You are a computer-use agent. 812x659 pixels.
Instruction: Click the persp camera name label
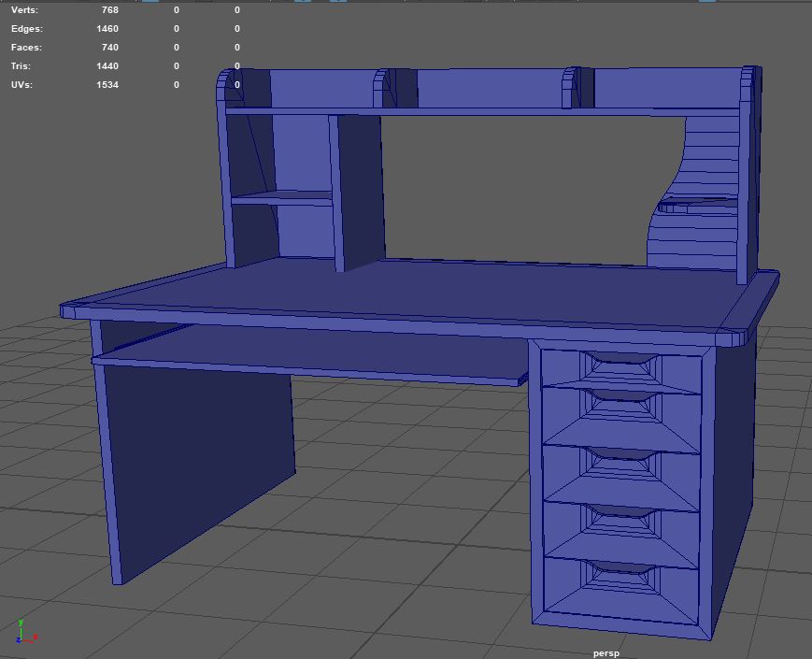pyautogui.click(x=605, y=653)
